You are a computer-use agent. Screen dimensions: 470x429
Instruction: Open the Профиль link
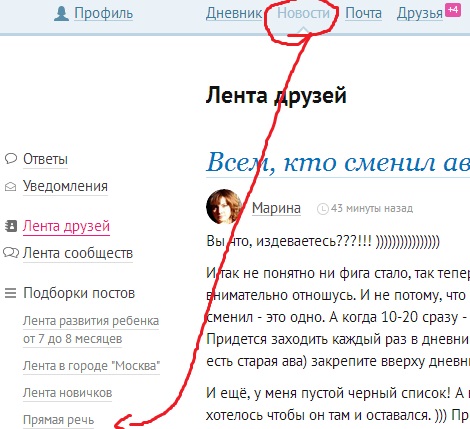(103, 13)
